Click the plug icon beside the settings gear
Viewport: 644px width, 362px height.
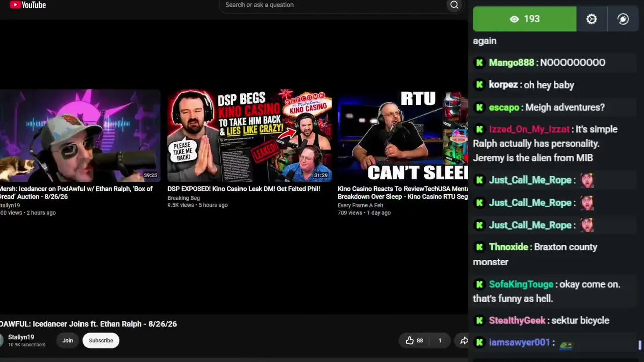tap(623, 19)
